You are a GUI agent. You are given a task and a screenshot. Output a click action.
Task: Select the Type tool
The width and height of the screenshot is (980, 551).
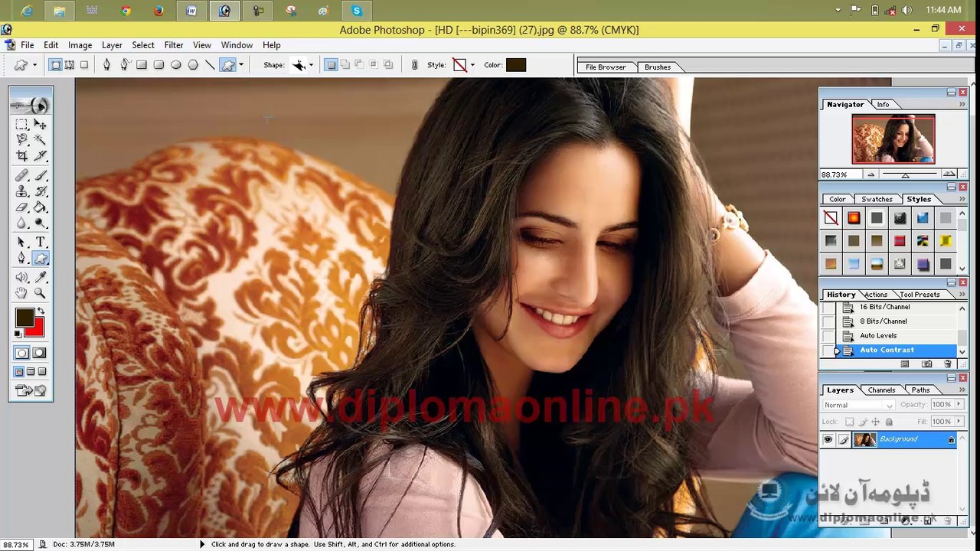(x=40, y=243)
